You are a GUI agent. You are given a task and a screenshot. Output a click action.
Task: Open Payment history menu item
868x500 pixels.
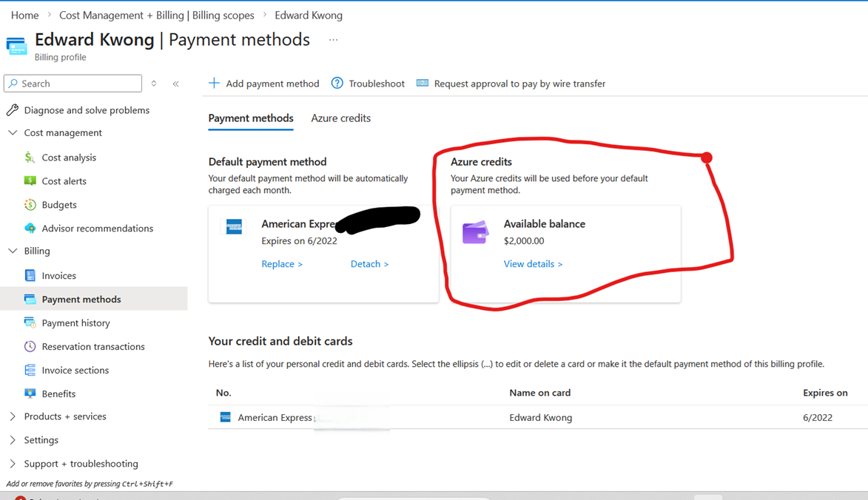pyautogui.click(x=75, y=323)
